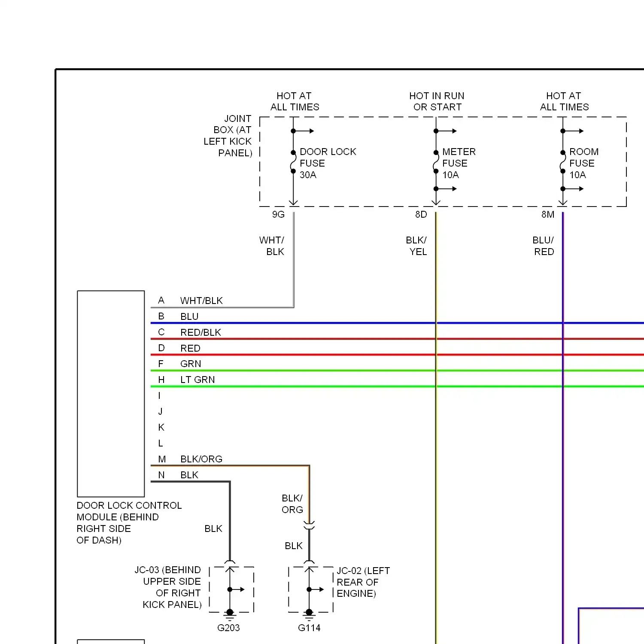Click the 'DOOR LOCK FUSE 30A' label
The image size is (644, 644).
328,163
